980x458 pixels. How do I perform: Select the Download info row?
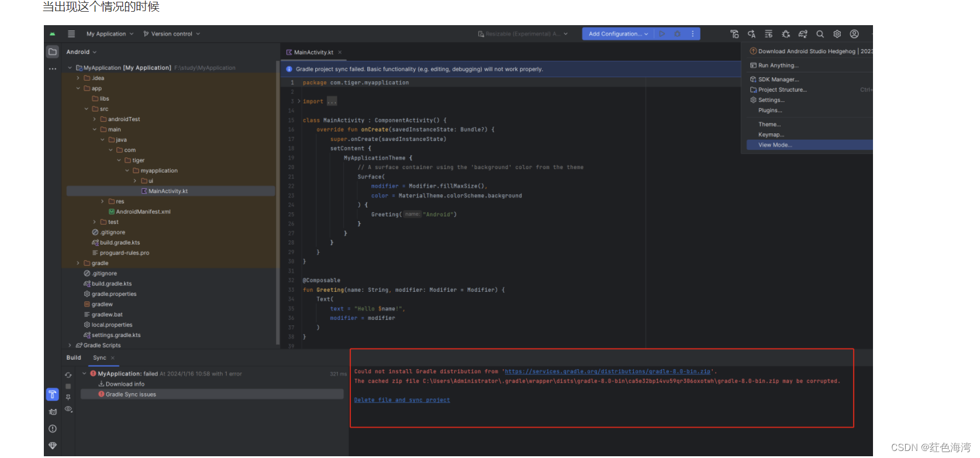pos(125,384)
